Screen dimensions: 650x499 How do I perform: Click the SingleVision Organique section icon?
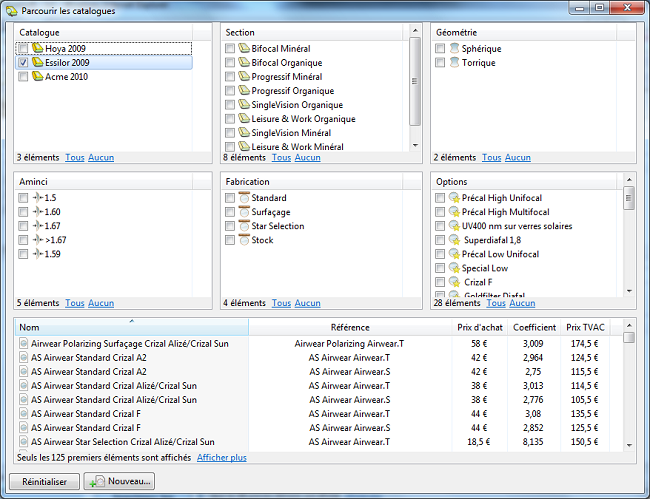244,104
